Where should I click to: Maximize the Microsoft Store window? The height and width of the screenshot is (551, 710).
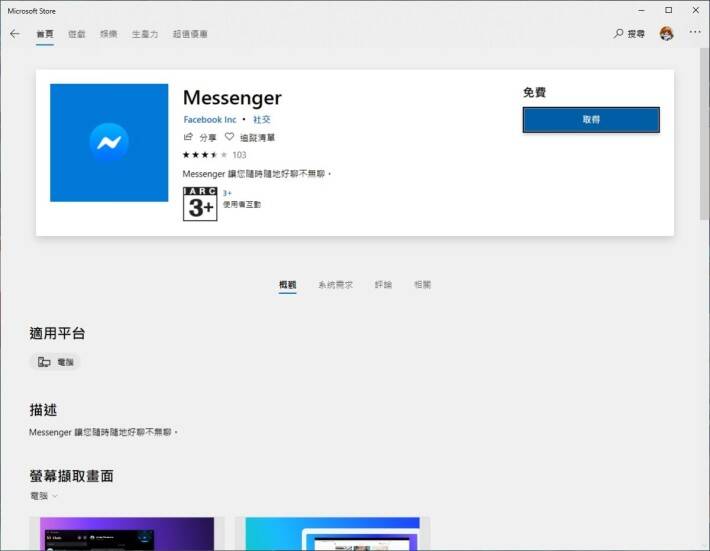(x=668, y=10)
